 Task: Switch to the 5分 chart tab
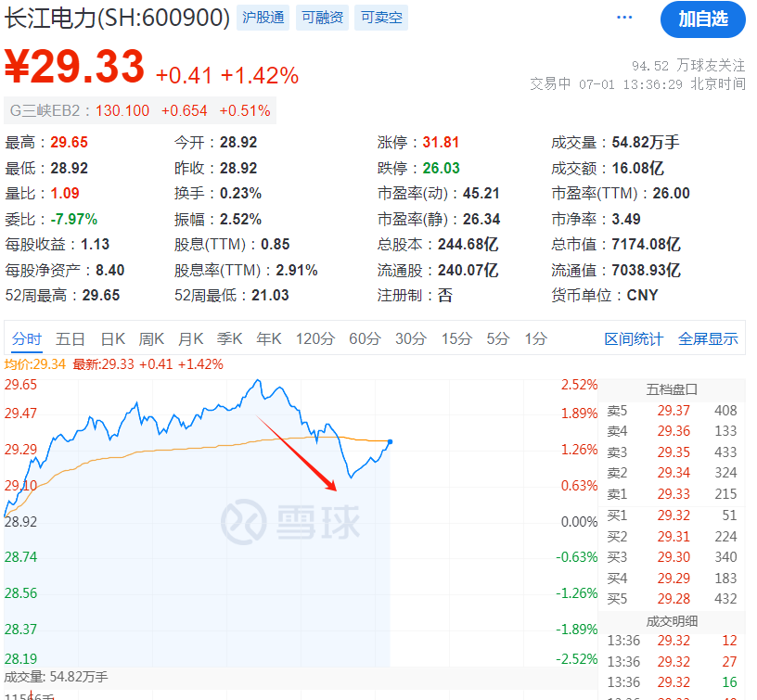498,338
